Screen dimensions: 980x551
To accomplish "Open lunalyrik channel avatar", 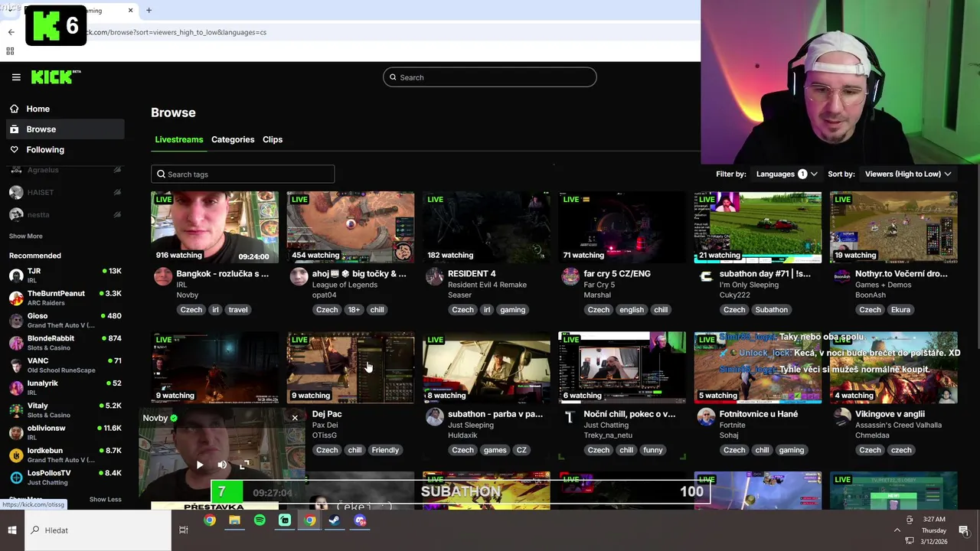I will point(16,387).
